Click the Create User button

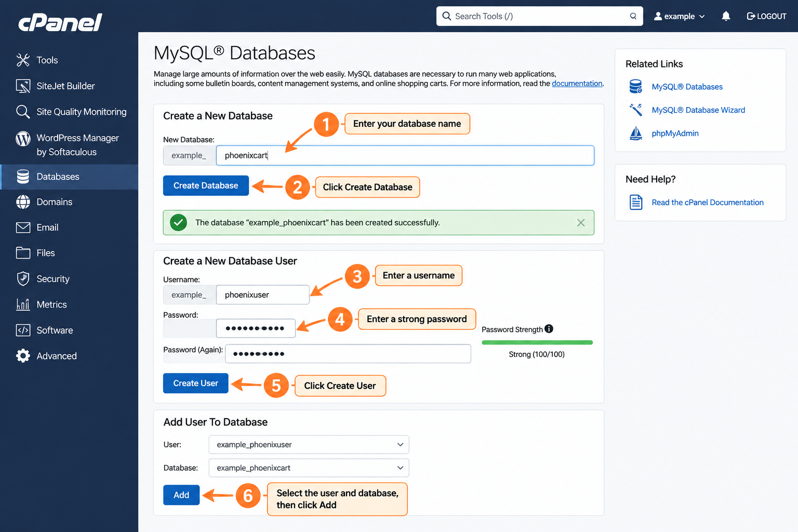(195, 383)
